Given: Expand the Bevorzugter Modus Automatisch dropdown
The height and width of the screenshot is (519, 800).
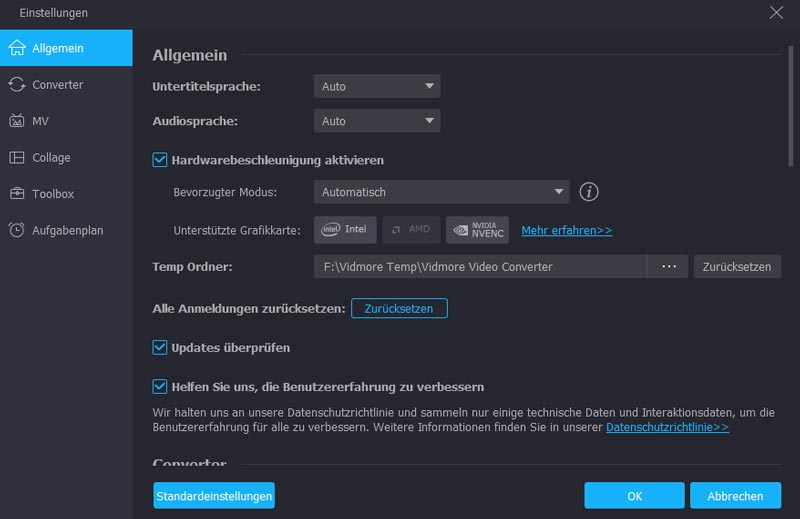Looking at the screenshot, I should tap(441, 192).
